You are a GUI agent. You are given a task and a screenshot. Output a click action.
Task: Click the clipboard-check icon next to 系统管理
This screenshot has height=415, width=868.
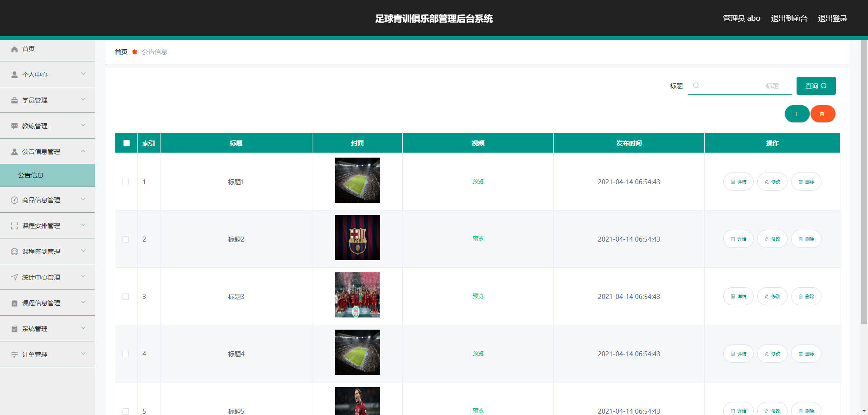pos(14,329)
